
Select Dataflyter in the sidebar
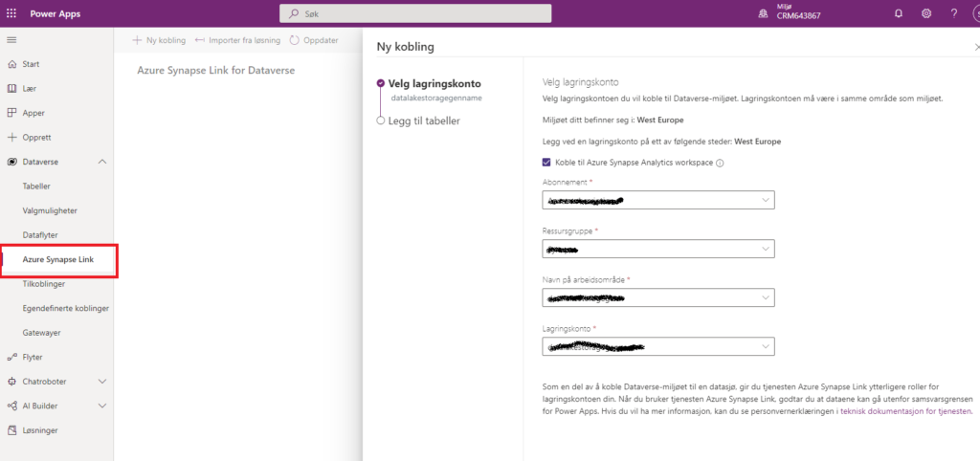(40, 235)
